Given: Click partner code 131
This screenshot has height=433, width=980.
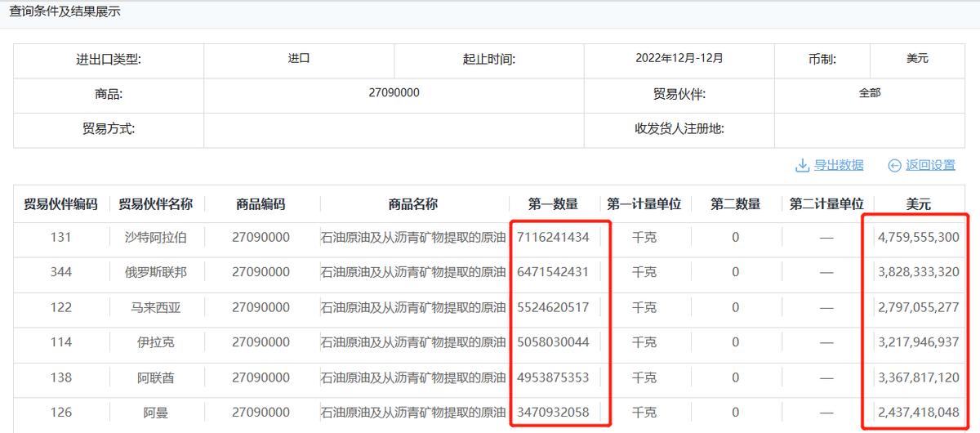Looking at the screenshot, I should pos(60,238).
